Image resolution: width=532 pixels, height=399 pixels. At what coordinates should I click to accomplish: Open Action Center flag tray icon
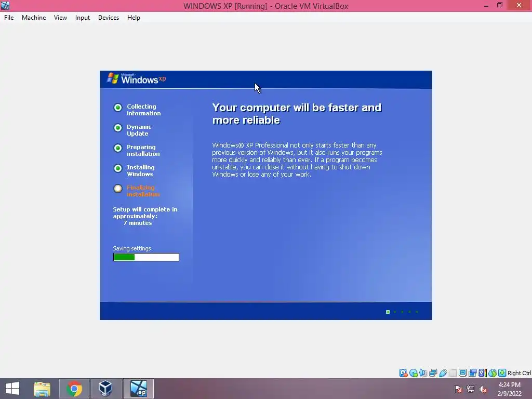tap(458, 389)
